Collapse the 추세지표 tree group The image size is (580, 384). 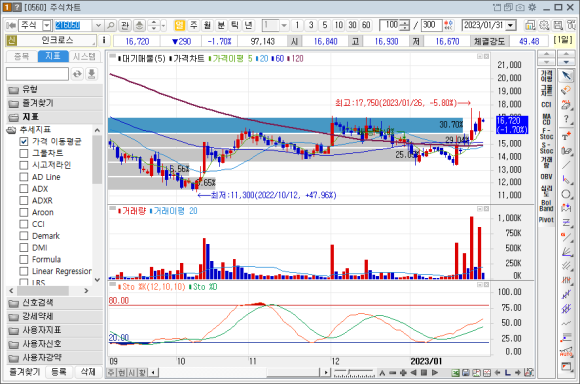(11, 129)
